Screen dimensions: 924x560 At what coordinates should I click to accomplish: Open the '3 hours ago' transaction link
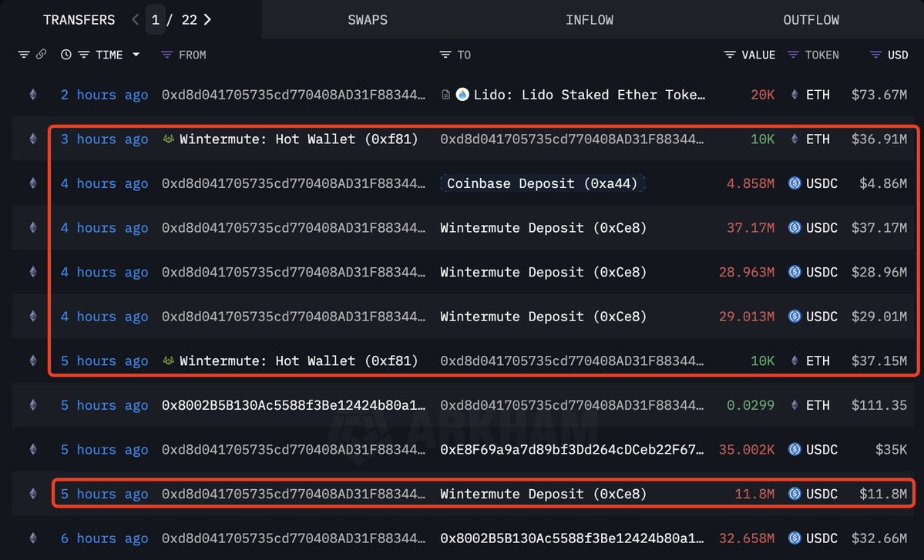pos(104,139)
